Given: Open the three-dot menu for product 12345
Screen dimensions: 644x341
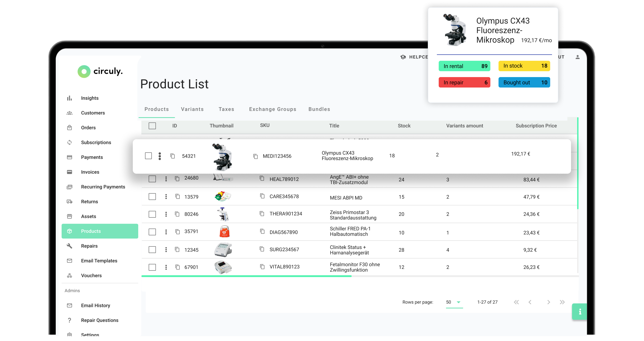Looking at the screenshot, I should pos(166,249).
